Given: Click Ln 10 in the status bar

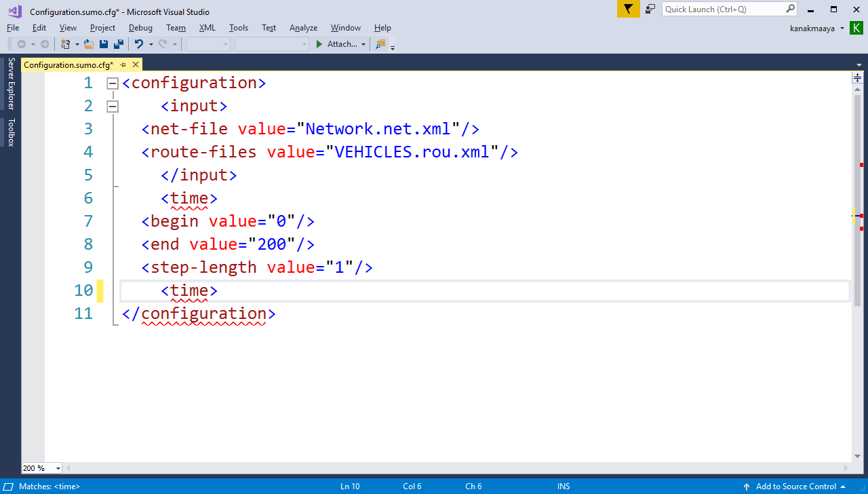Looking at the screenshot, I should 350,487.
